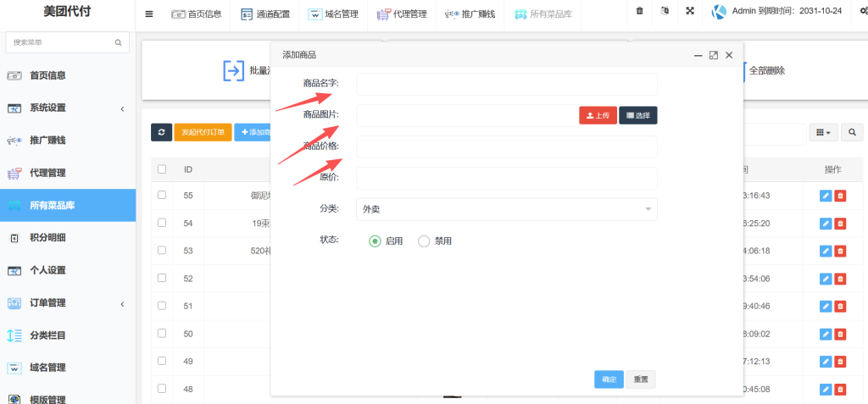Go to the 代理管理 top tab
The image size is (868, 404).
coord(401,14)
